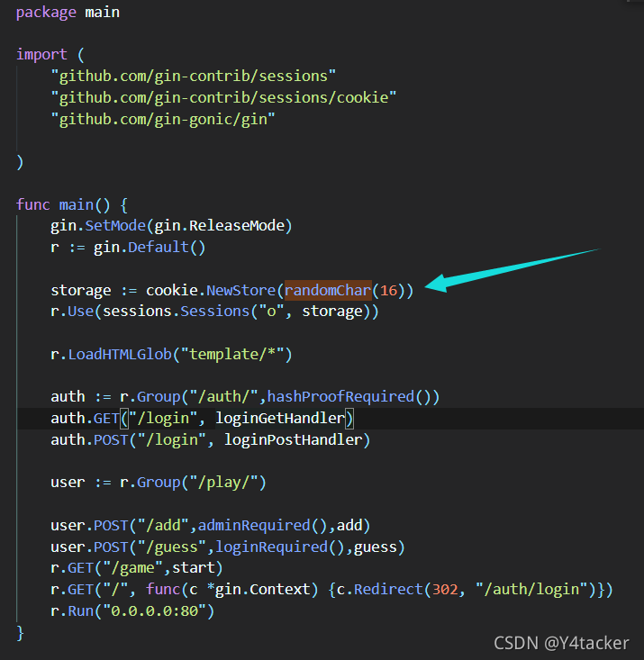Click the 'package' keyword on first line
The height and width of the screenshot is (660, 644).
(x=46, y=13)
